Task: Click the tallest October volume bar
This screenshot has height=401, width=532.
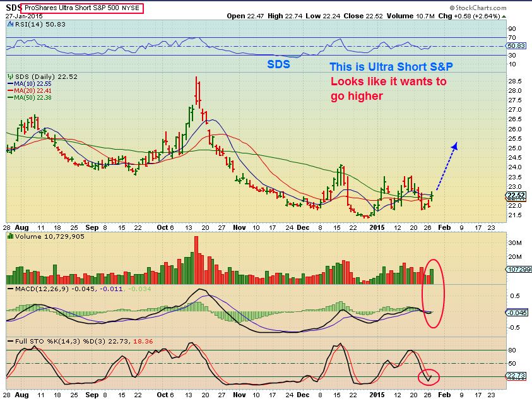Action: click(196, 260)
